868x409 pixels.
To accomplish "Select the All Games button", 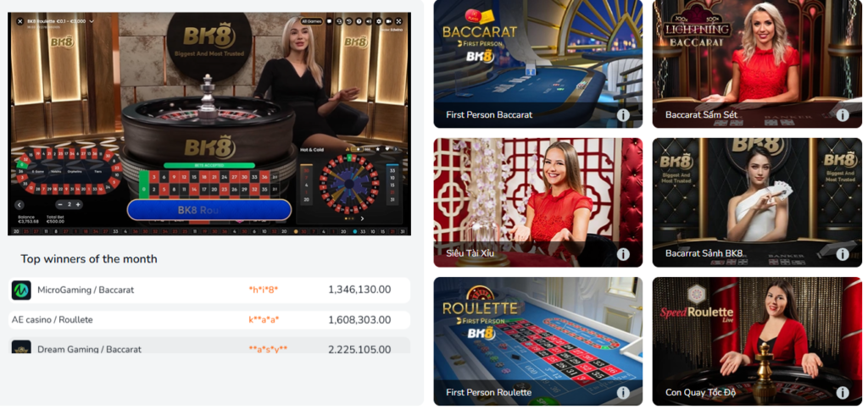I will pos(312,21).
